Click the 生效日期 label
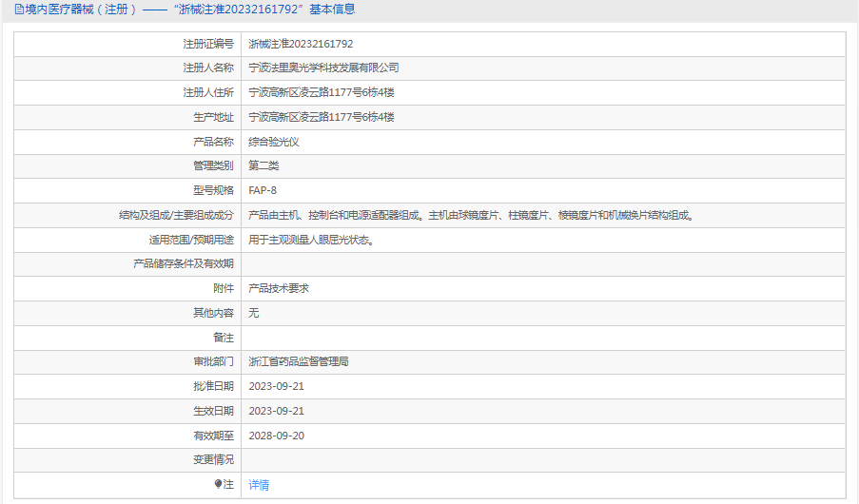 (x=213, y=411)
